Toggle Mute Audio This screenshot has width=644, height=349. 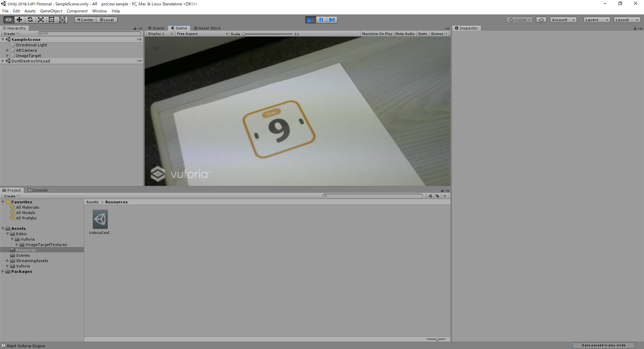405,34
